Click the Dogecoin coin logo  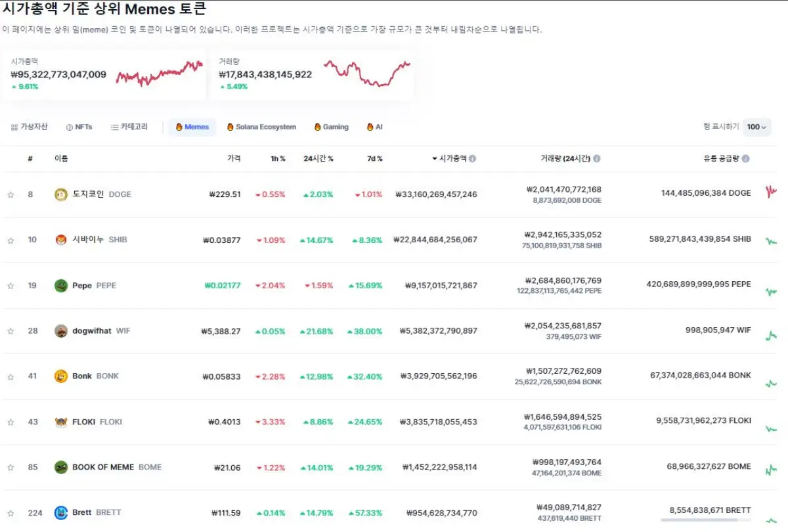tap(61, 194)
